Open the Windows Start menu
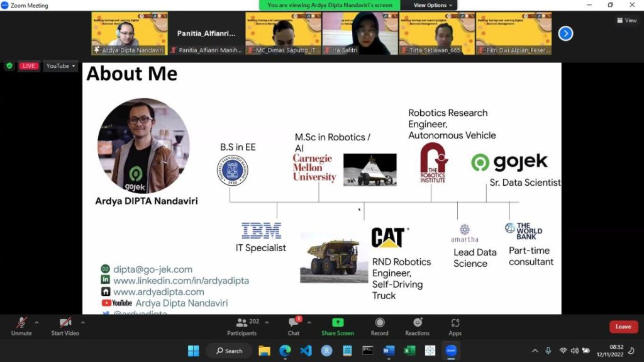The height and width of the screenshot is (362, 644). click(194, 351)
